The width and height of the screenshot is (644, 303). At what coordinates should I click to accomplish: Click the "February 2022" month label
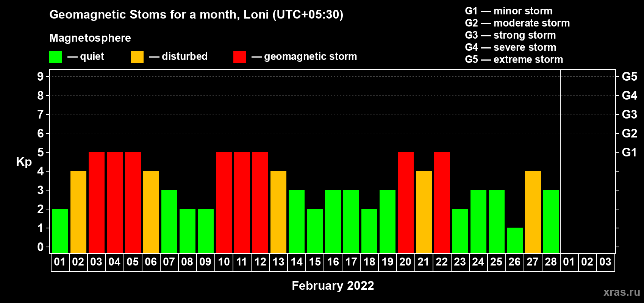(333, 286)
